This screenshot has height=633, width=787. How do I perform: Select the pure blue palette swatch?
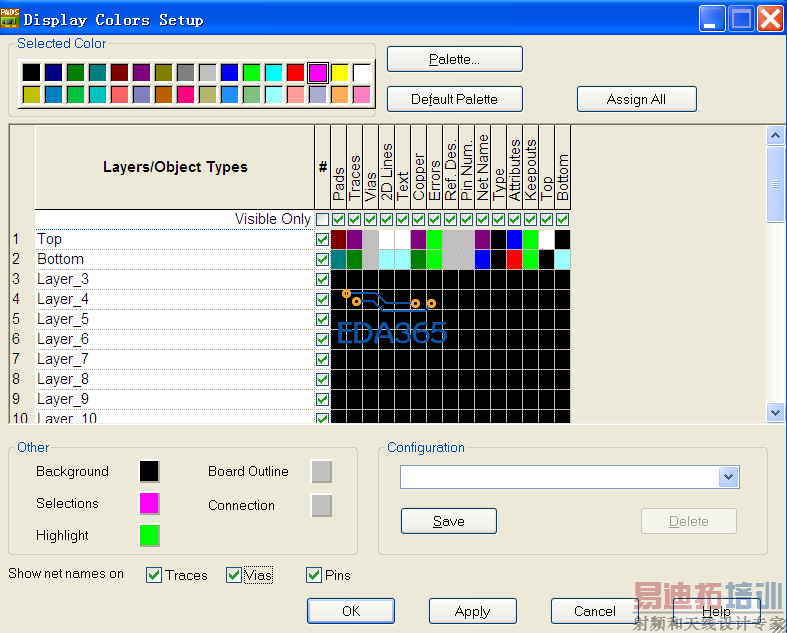tap(229, 73)
